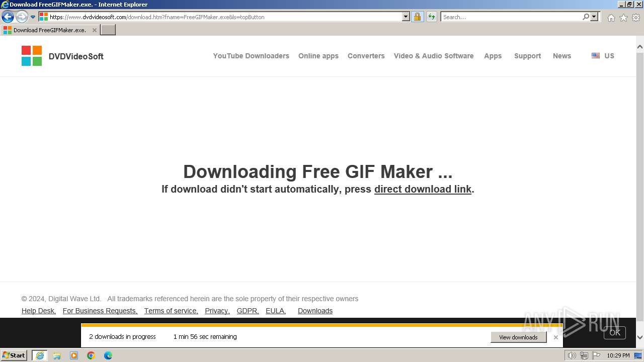The image size is (644, 362).
Task: Expand the search provider dropdown
Action: pos(594,17)
